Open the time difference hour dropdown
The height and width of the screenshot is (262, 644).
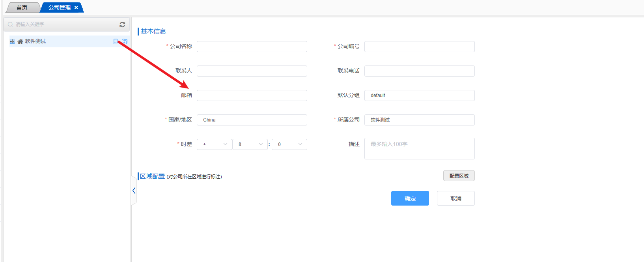[250, 144]
